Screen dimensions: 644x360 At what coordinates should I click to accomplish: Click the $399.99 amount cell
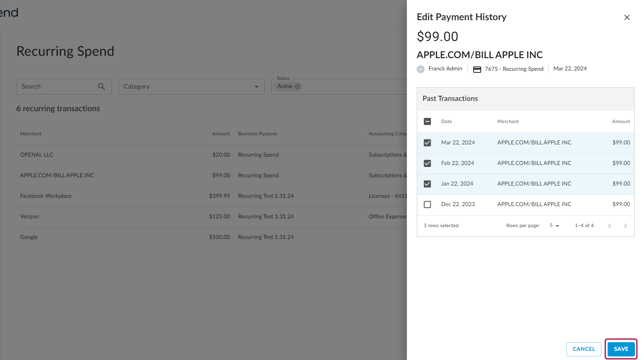point(219,196)
